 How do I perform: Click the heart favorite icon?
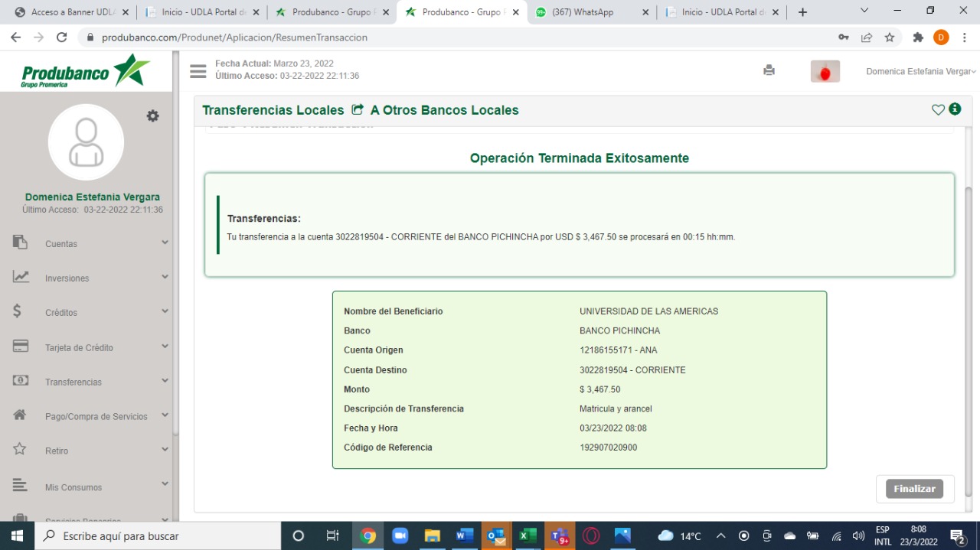click(x=938, y=110)
